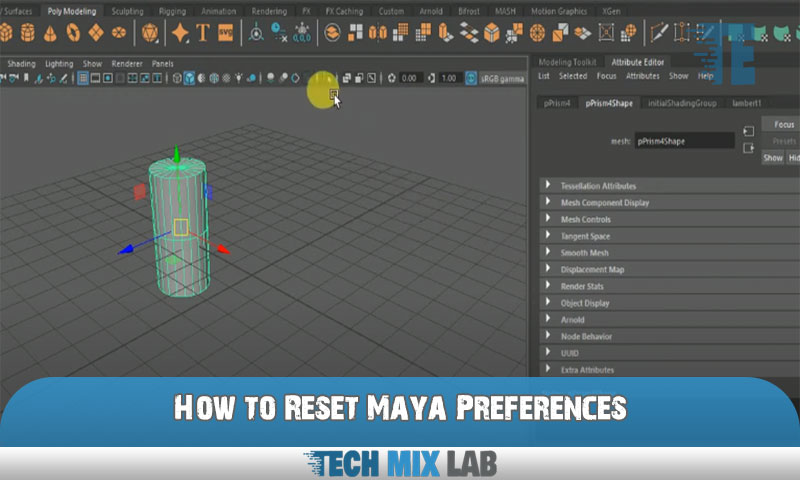Open the sRGB gamma view transform dropdown
The width and height of the screenshot is (800, 480).
pos(502,79)
